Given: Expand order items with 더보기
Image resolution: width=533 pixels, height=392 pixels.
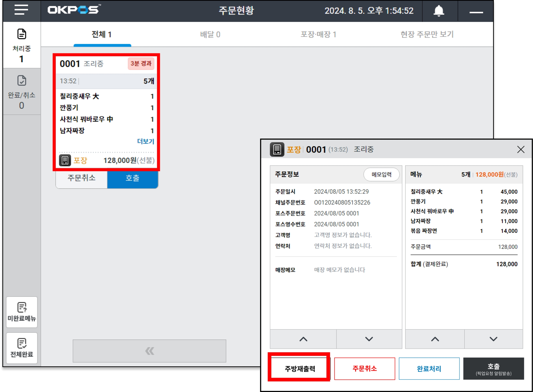Looking at the screenshot, I should click(x=146, y=142).
